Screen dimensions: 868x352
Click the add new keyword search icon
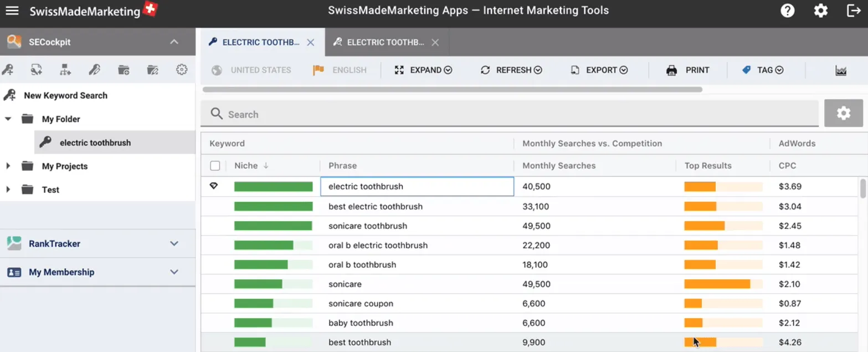(8, 70)
